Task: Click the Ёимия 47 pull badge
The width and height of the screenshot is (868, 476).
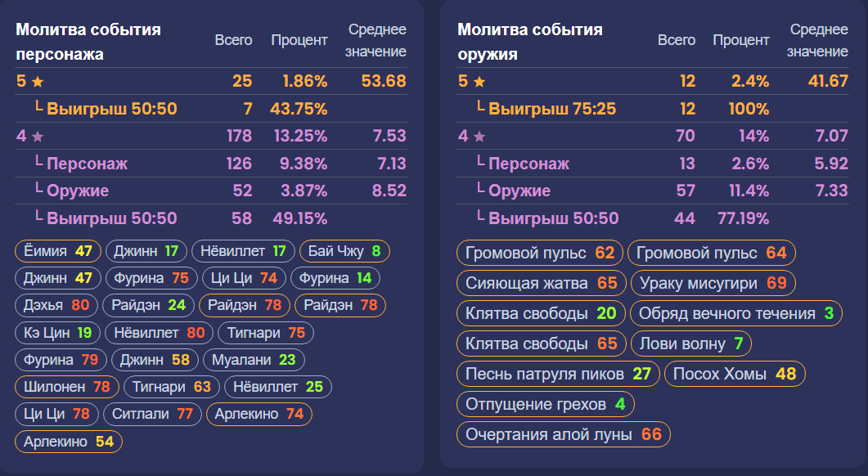Action: click(x=57, y=251)
